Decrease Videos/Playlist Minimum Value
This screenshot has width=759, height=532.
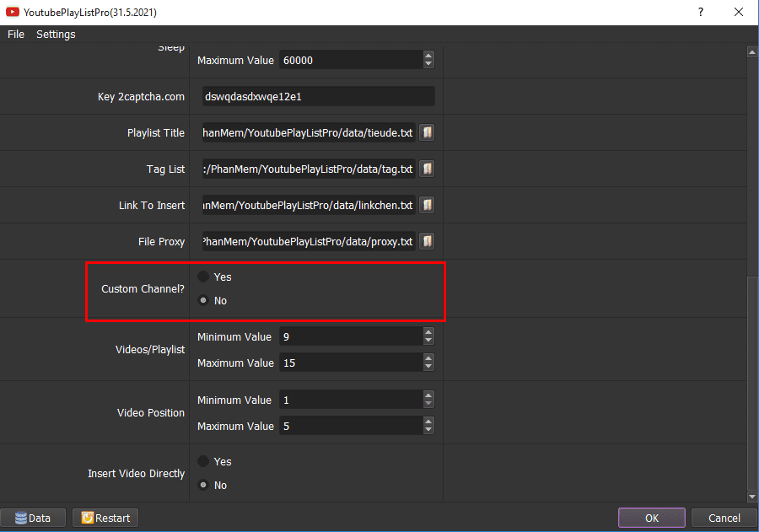coord(428,341)
